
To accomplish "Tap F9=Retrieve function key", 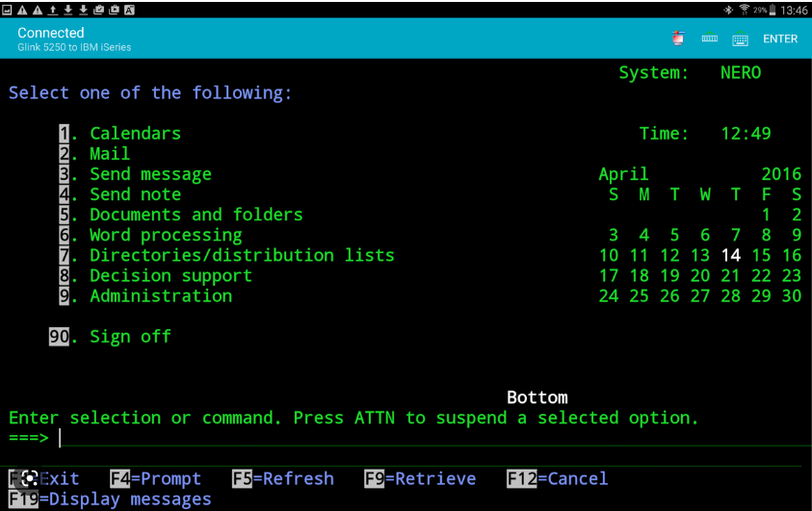I will tap(420, 478).
